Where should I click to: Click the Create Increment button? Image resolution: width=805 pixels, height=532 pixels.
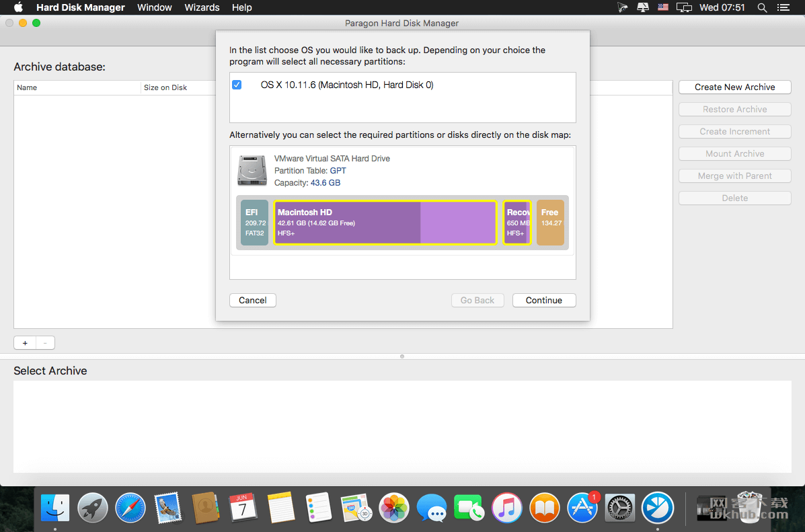pos(734,131)
